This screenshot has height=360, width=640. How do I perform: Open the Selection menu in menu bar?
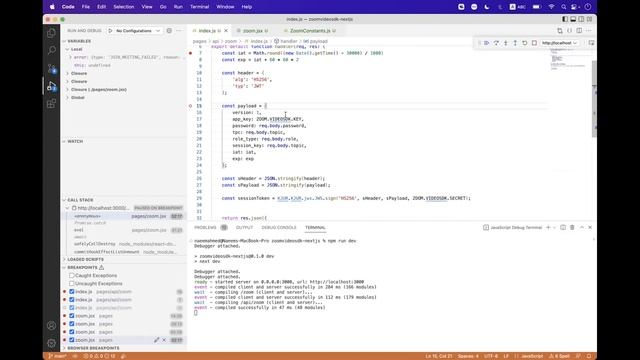124,7
